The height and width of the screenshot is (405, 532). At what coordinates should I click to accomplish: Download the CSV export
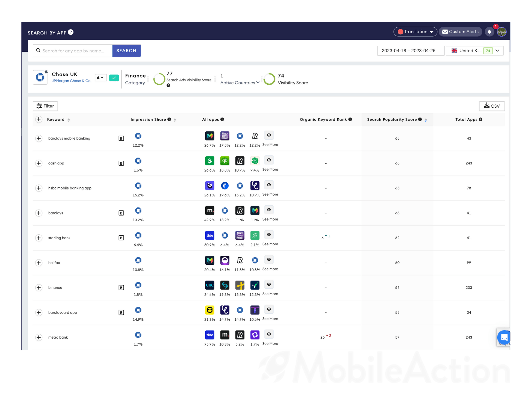pyautogui.click(x=492, y=106)
